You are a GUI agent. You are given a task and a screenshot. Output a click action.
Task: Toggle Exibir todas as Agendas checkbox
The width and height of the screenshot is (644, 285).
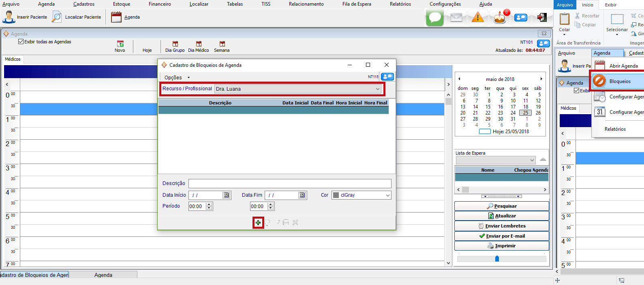[21, 42]
